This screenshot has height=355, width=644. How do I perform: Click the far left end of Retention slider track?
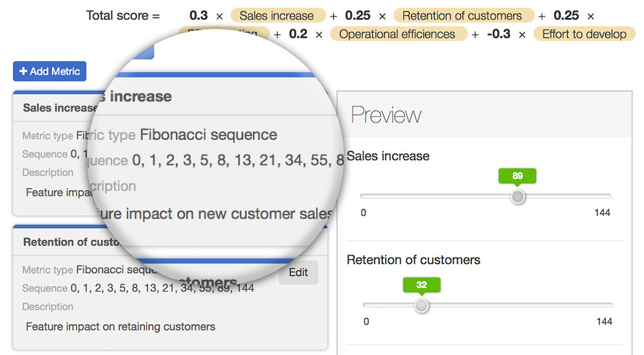[x=365, y=305]
